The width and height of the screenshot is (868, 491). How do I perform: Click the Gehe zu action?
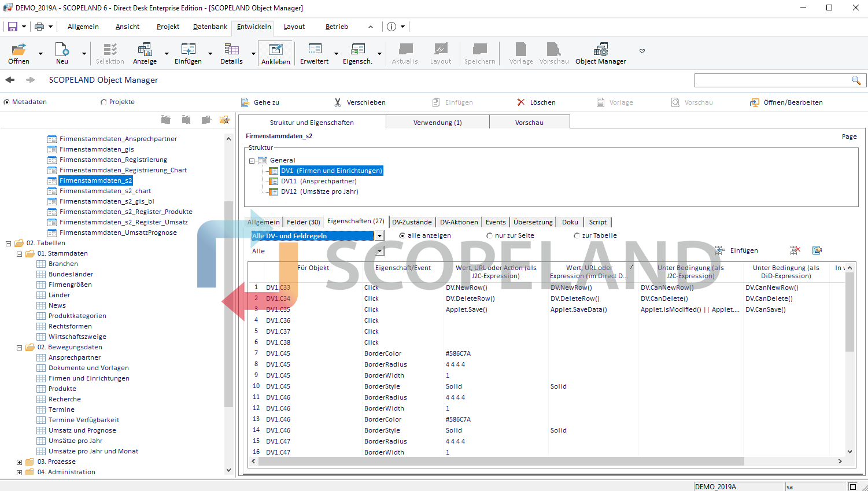(x=260, y=102)
